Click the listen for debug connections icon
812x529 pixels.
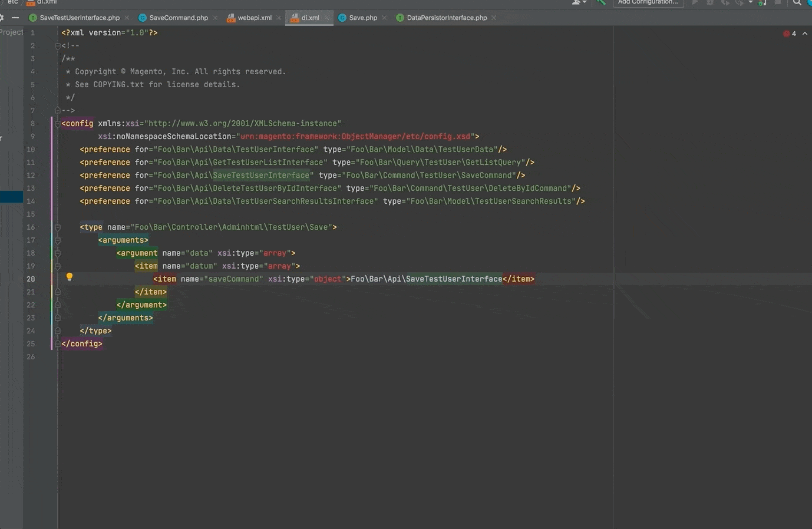tap(762, 2)
